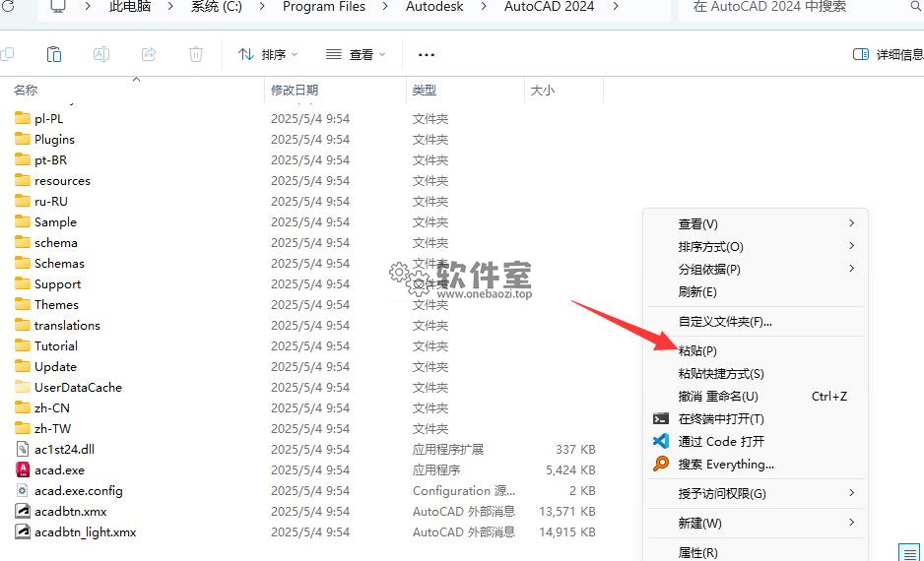Open 分组依据(P) submenu in context menu
This screenshot has width=924, height=561.
click(x=756, y=269)
